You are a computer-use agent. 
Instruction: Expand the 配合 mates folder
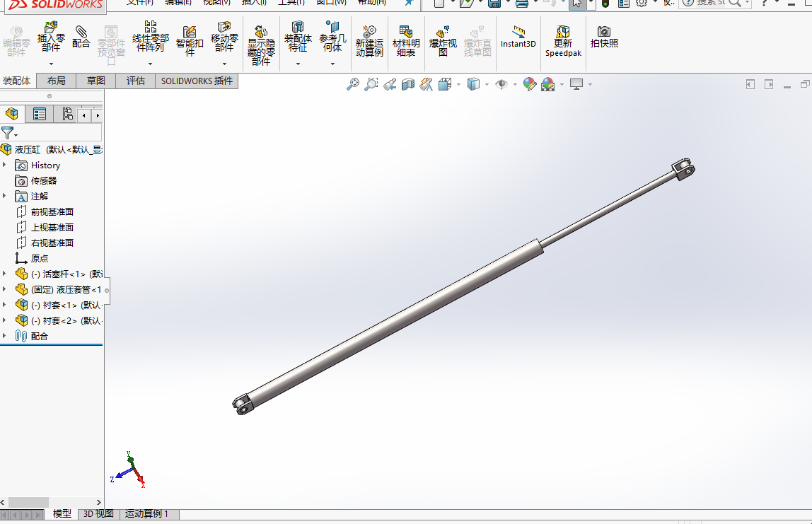coord(5,336)
